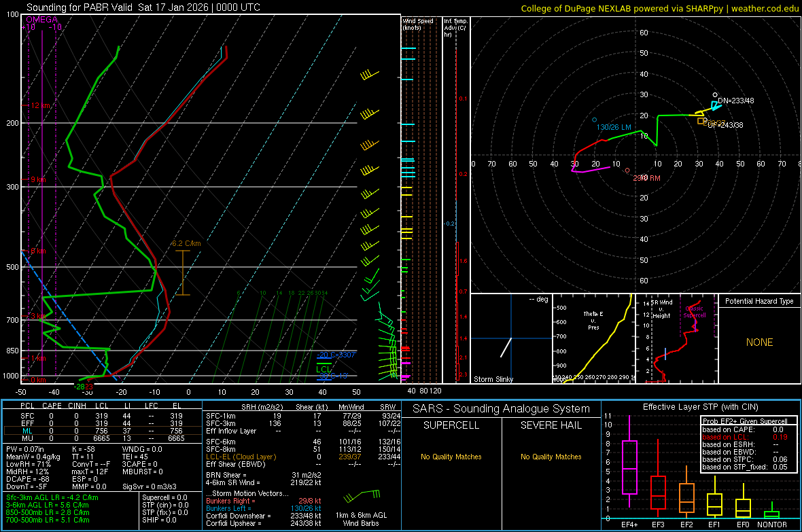Click the 'based on STP_fixed:' row

pos(745,467)
